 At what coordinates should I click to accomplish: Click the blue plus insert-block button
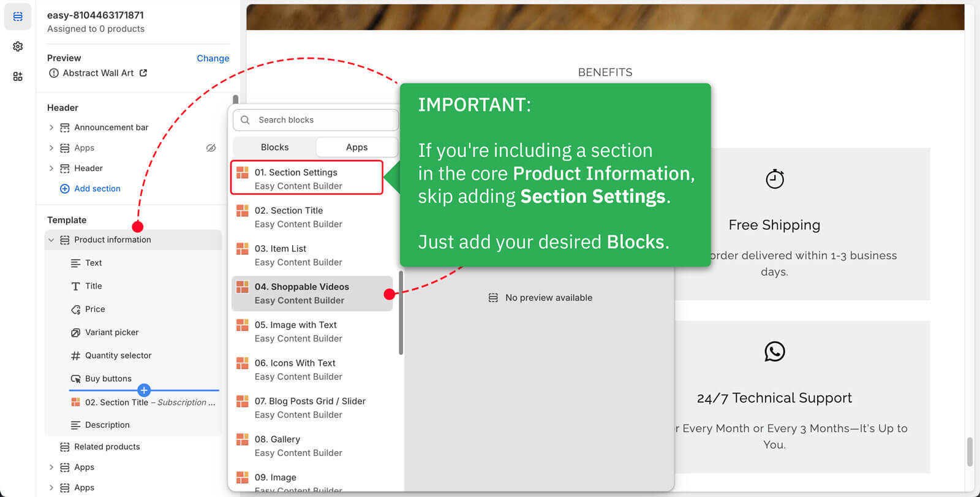coord(144,390)
